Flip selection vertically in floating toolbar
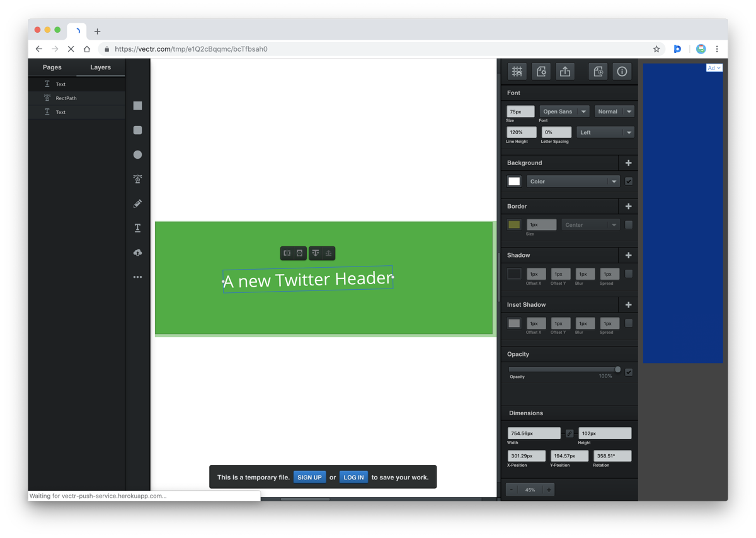Screen dimensions: 756x538 tap(300, 253)
